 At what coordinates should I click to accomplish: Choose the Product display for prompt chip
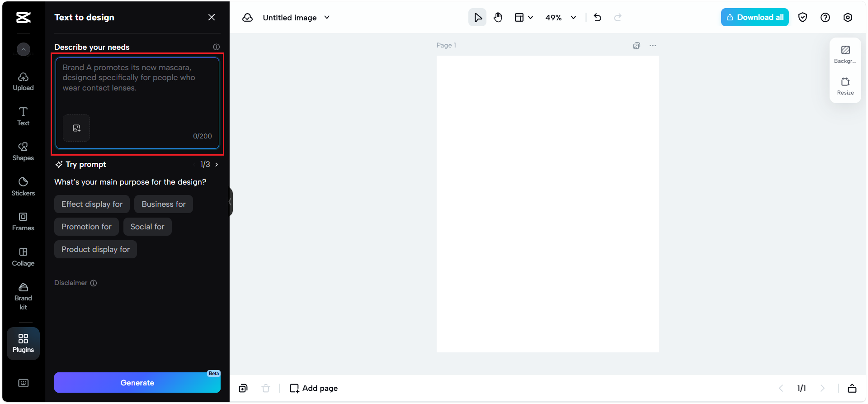tap(95, 249)
